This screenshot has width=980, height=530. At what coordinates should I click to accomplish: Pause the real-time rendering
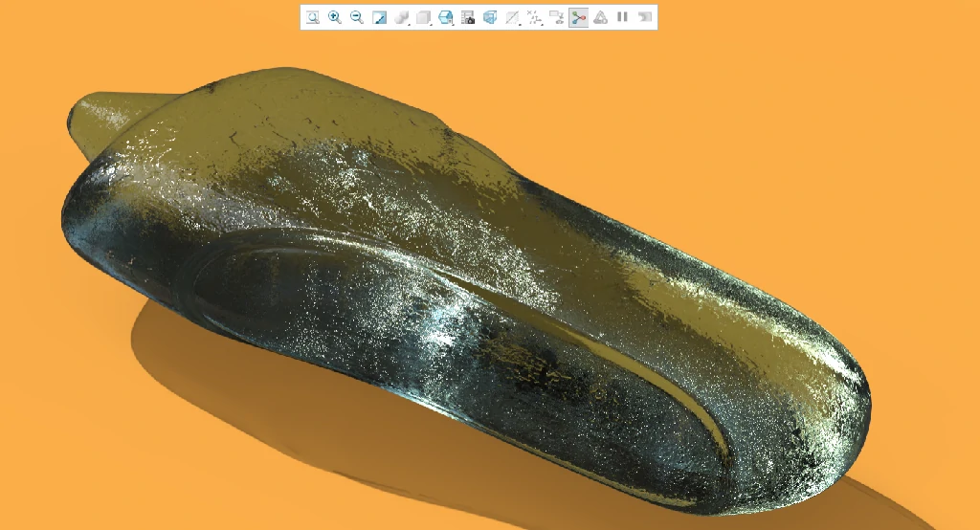(622, 17)
